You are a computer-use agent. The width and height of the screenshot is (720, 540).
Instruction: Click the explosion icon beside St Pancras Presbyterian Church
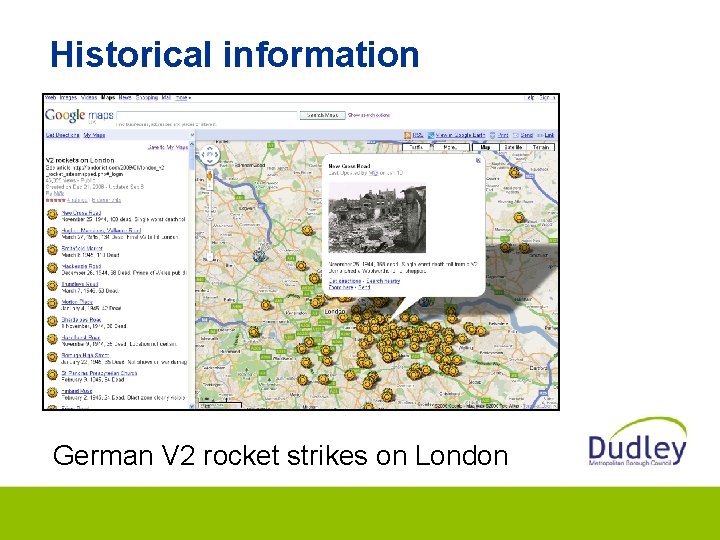coord(52,375)
